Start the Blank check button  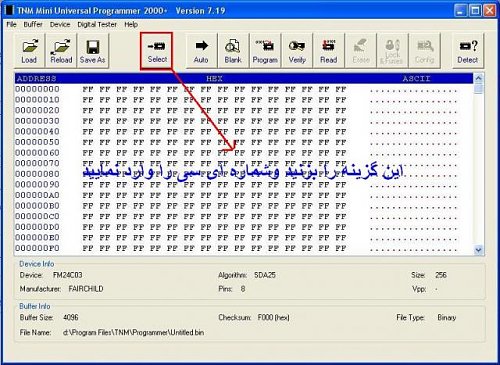pyautogui.click(x=233, y=51)
